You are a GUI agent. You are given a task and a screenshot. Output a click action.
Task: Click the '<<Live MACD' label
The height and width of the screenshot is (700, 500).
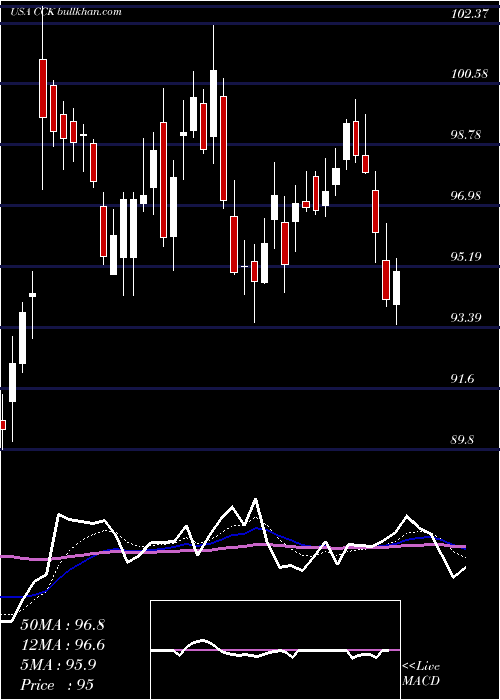(421, 673)
